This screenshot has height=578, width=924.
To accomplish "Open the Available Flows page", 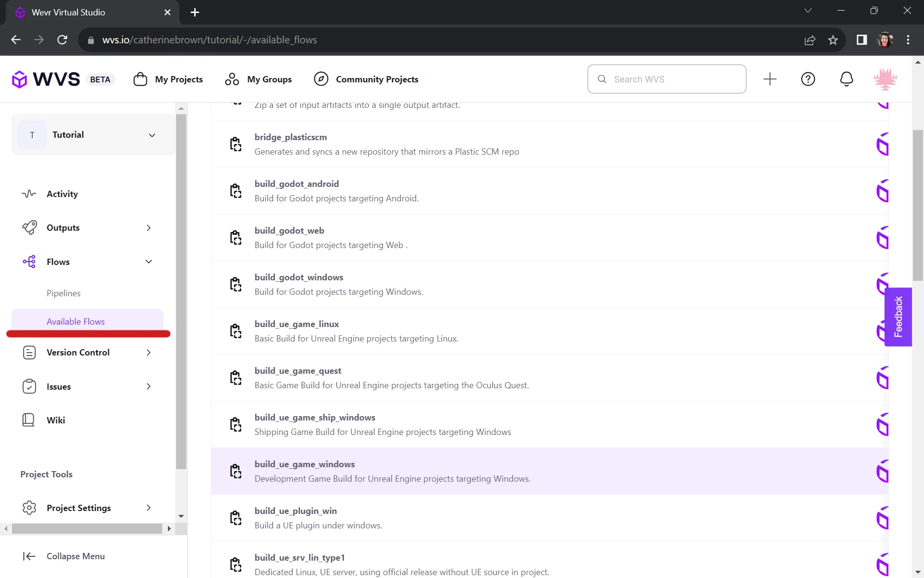I will 76,321.
